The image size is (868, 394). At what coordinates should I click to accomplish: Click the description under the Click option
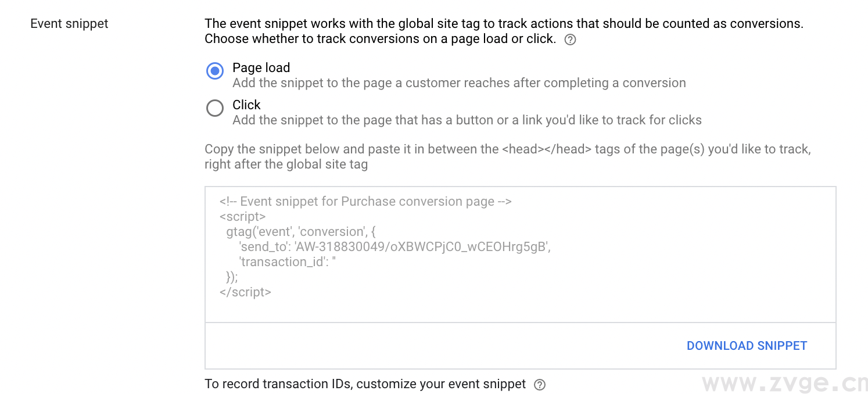pyautogui.click(x=467, y=120)
